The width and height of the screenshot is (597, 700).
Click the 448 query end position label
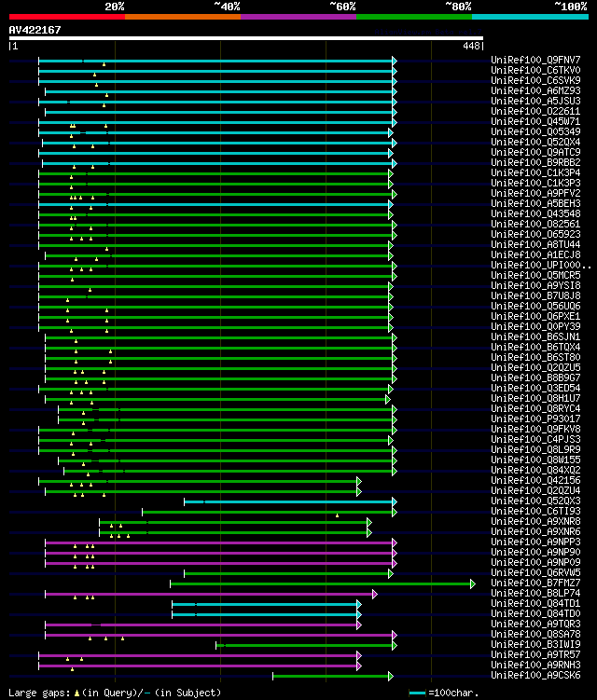point(471,46)
